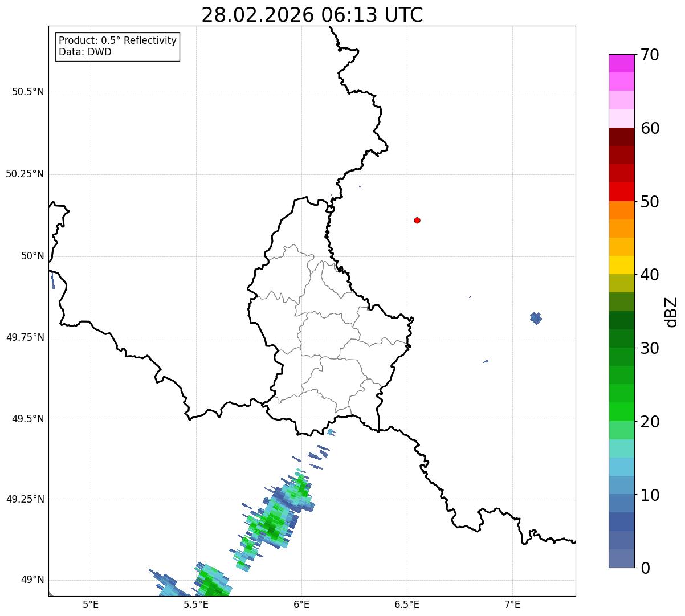Click the colorbar label 10
This screenshot has height=616, width=685.
650,495
